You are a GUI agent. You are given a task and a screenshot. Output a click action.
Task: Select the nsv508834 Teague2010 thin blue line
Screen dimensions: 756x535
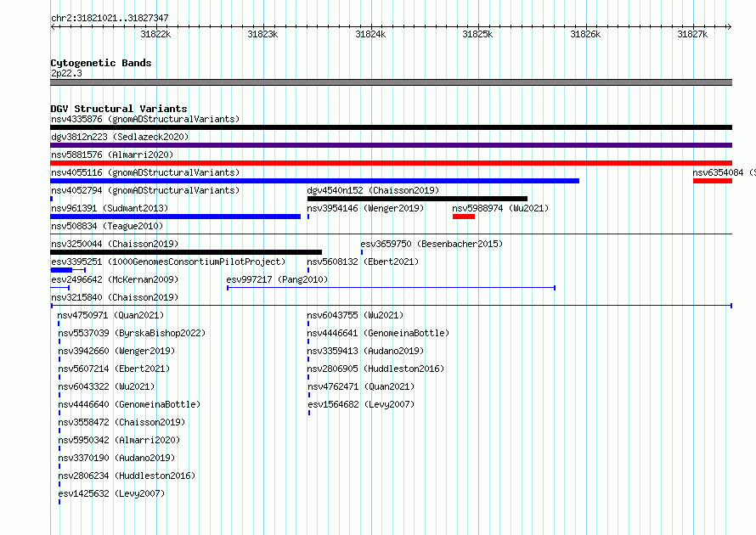click(x=391, y=234)
